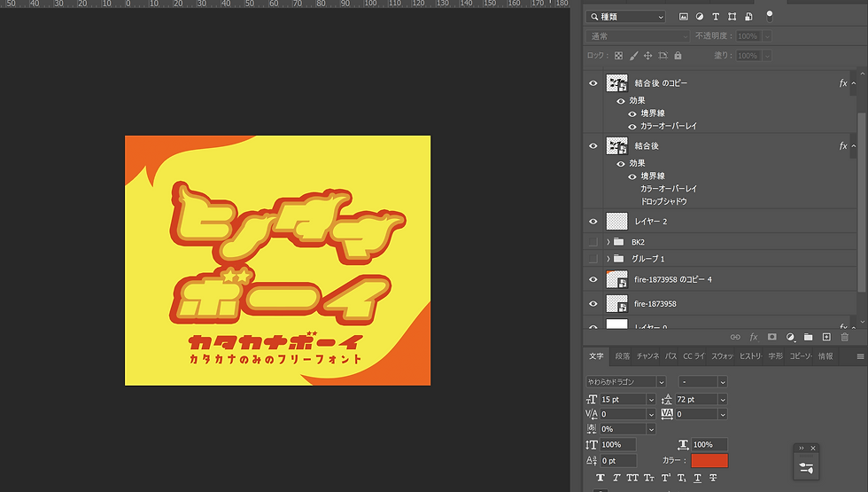The image size is (868, 492).
Task: Enable all caps (TT) style
Action: coord(632,478)
